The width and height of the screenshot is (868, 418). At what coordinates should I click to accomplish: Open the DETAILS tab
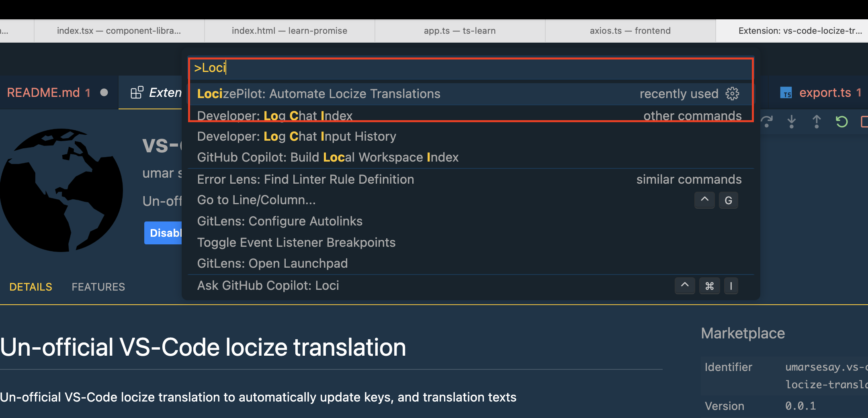[x=31, y=287]
